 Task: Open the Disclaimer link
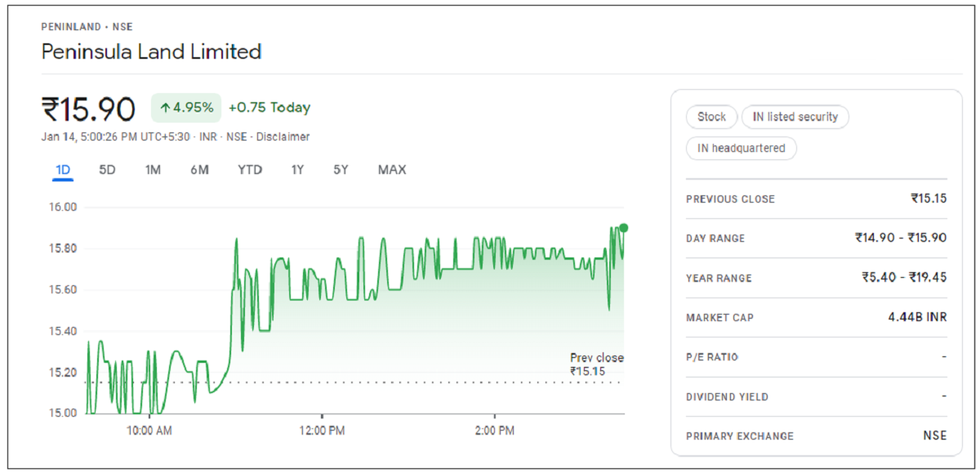click(x=283, y=137)
